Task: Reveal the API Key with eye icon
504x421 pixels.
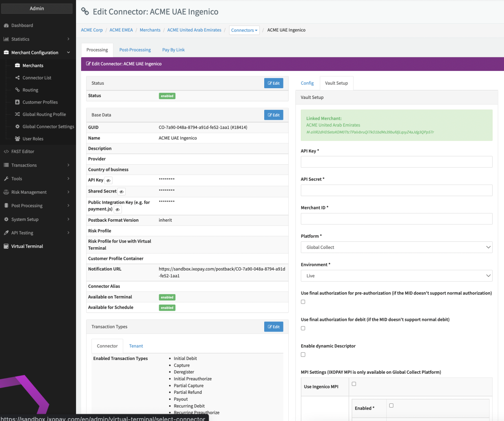Action: 108,180
